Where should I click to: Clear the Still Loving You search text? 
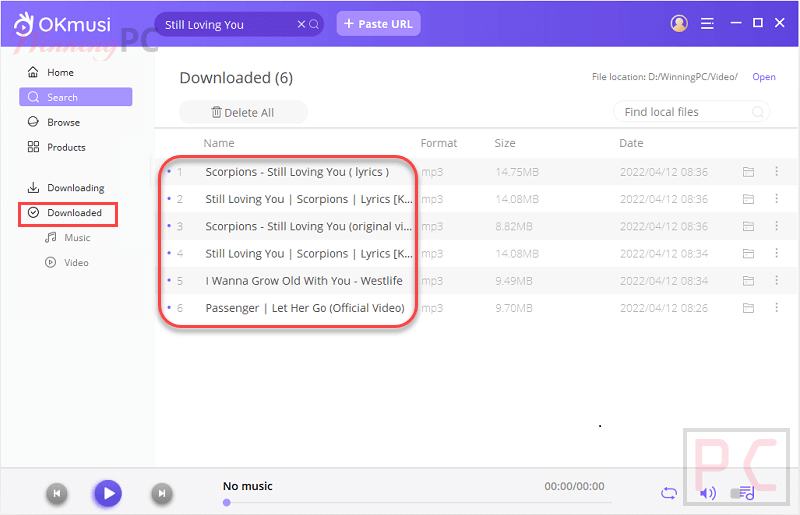click(x=301, y=24)
